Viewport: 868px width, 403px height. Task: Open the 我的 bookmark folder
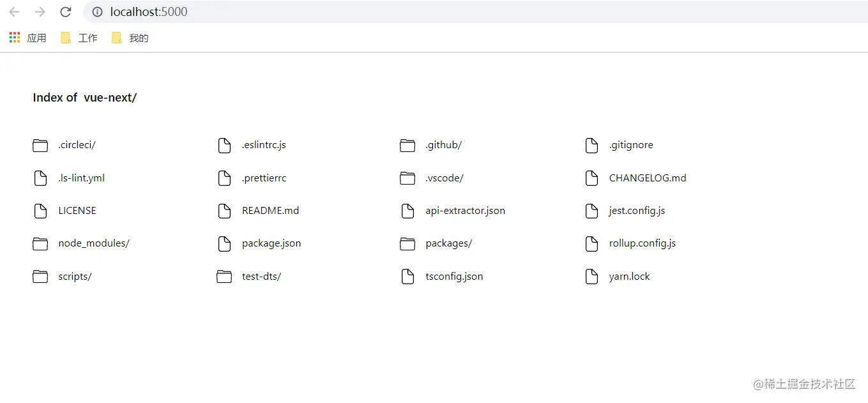[130, 38]
